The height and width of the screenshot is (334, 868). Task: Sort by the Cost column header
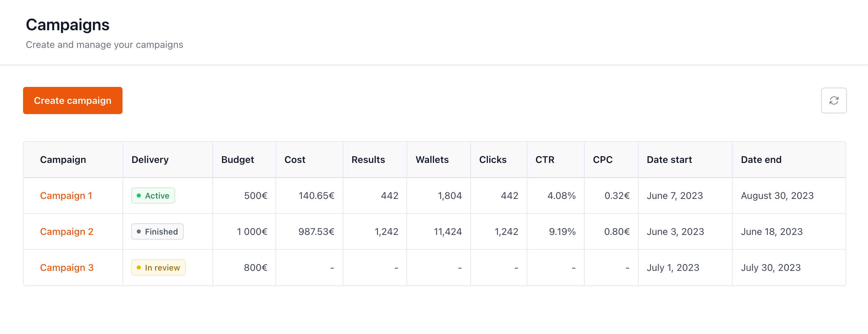click(295, 160)
